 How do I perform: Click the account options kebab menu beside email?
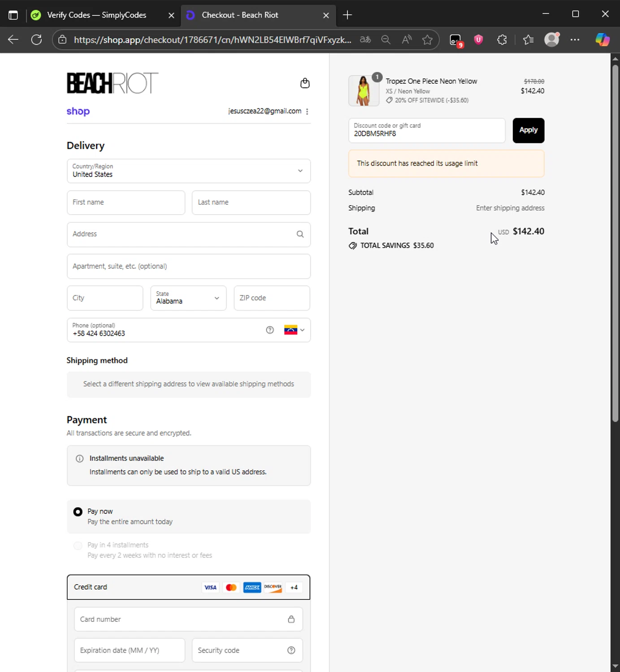coord(307,112)
